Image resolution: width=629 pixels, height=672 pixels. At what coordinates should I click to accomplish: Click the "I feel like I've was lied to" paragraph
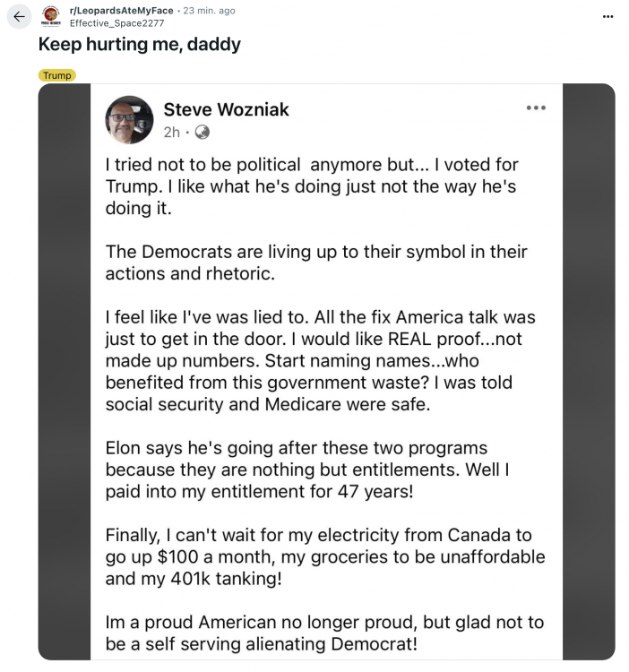point(319,358)
